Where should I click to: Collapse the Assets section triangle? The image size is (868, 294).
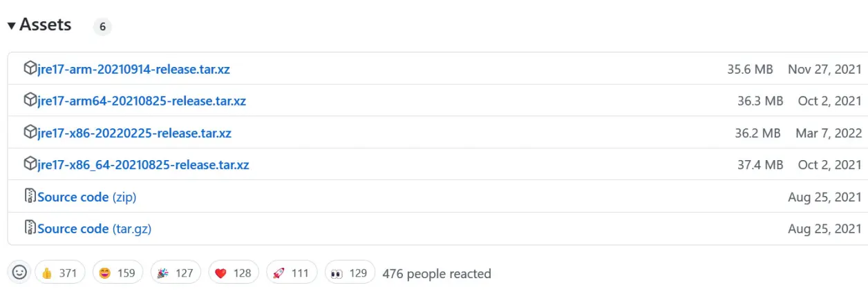[11, 26]
